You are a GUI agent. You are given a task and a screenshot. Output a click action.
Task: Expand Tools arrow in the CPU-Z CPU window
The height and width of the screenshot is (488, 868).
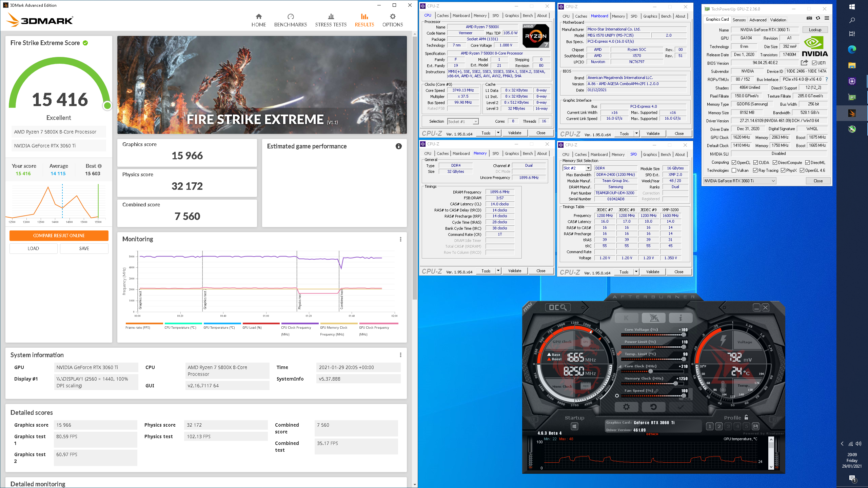498,133
